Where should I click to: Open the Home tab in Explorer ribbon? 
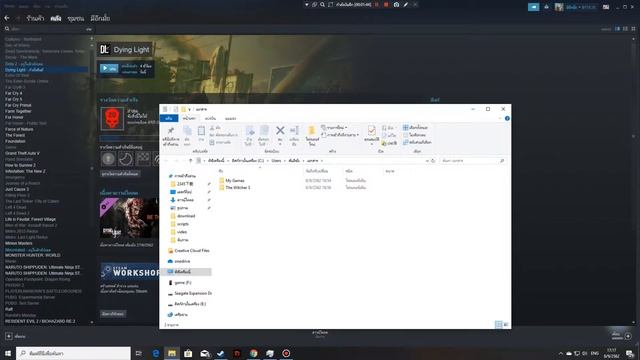pyautogui.click(x=189, y=118)
